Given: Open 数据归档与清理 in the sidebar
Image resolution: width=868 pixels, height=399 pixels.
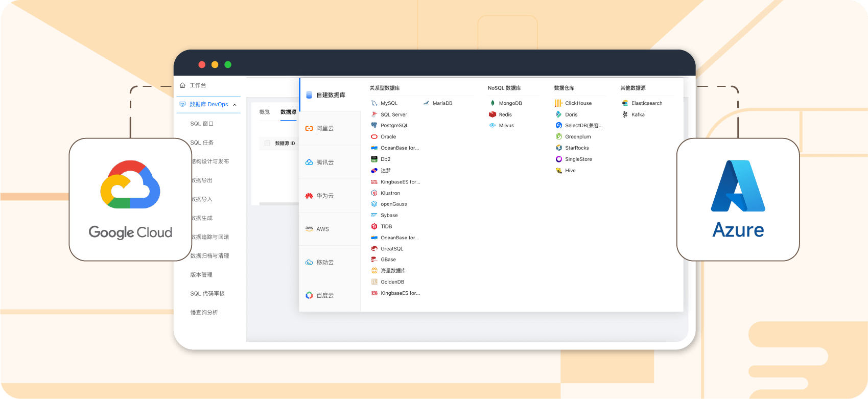Looking at the screenshot, I should (209, 256).
